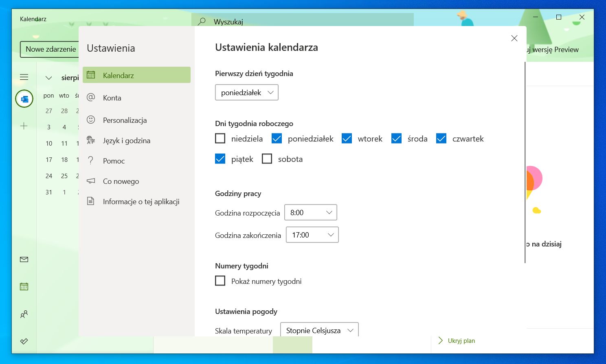Click the Wyszukaj search field

pos(285,22)
